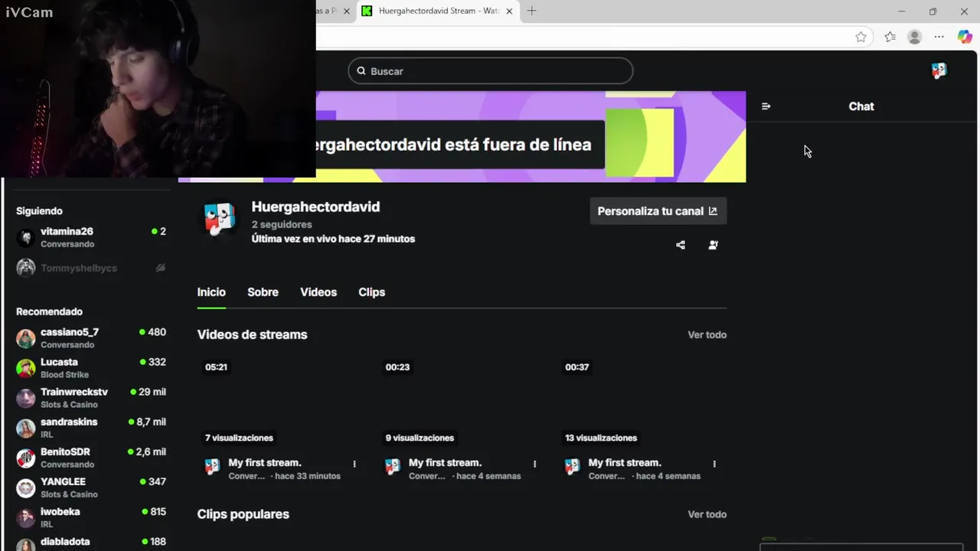
Task: Open browser profile account icon
Action: 914,37
